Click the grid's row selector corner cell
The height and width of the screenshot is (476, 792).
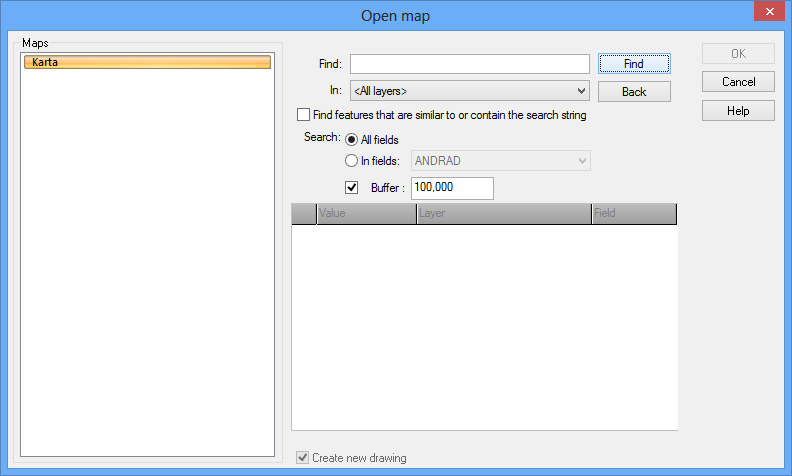point(304,214)
